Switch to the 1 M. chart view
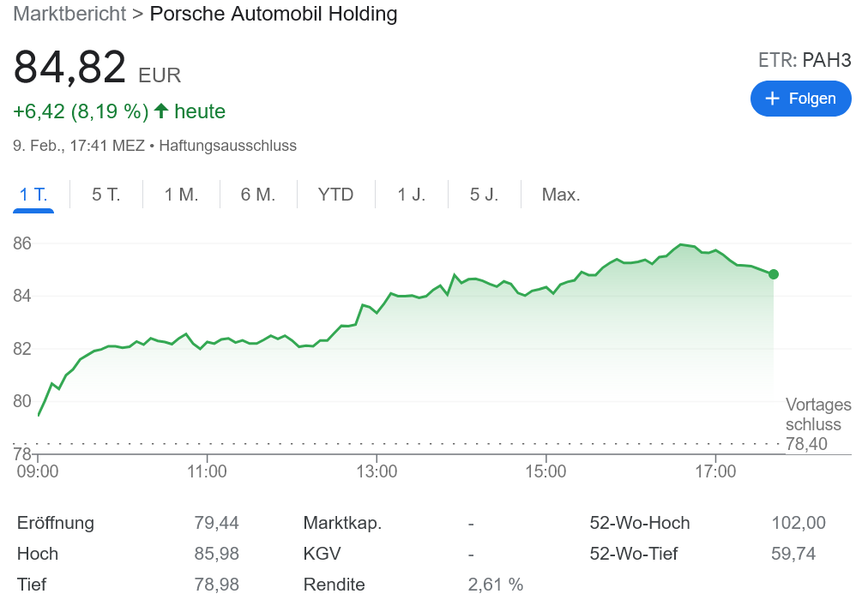Screen dimensions: 868x606 coord(179,195)
